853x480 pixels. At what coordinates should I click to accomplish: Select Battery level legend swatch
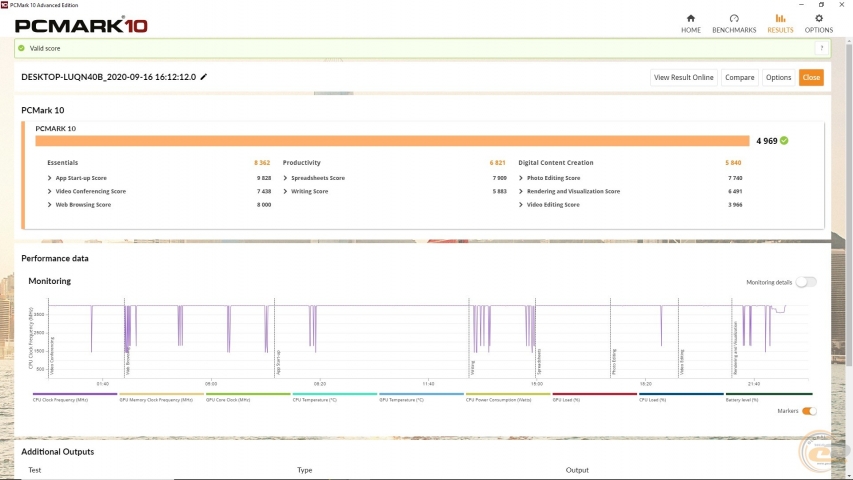click(769, 393)
